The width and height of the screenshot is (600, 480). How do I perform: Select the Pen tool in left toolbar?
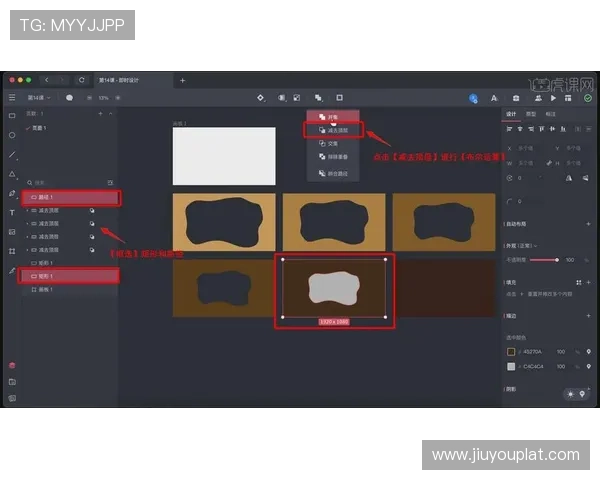(12, 193)
